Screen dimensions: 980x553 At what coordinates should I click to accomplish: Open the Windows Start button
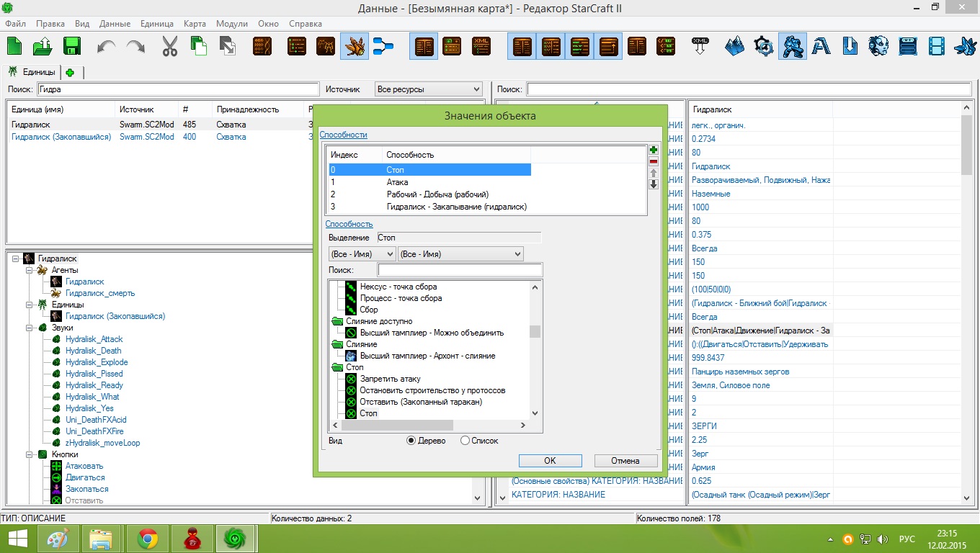coord(17,538)
